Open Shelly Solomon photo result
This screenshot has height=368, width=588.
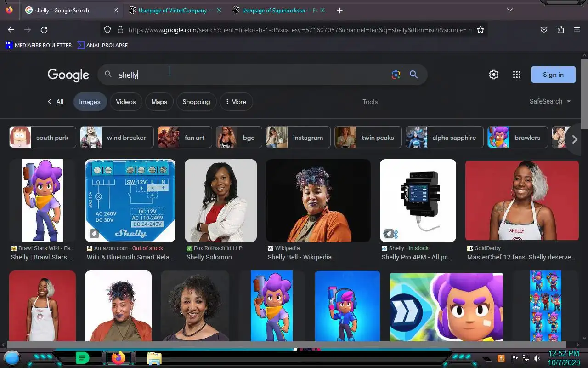point(220,201)
